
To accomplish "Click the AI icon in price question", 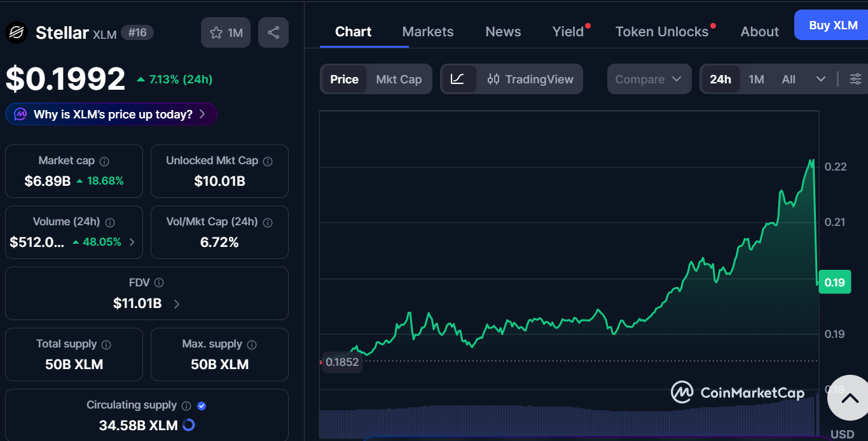I will pyautogui.click(x=20, y=115).
